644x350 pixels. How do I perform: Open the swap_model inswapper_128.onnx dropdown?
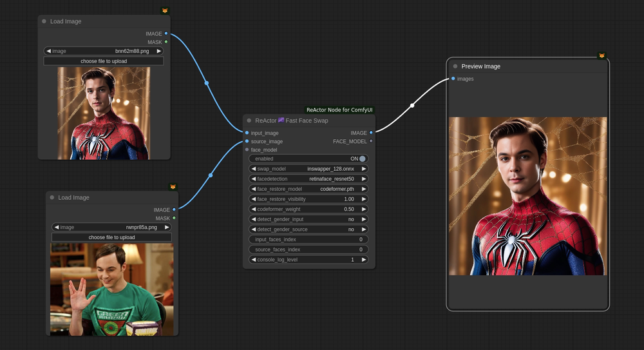(x=309, y=169)
